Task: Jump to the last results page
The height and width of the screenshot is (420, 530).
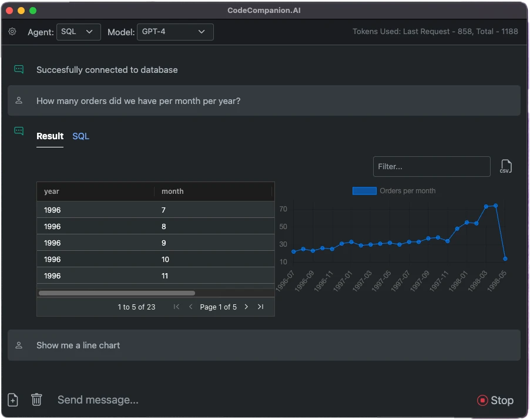Action: click(260, 307)
